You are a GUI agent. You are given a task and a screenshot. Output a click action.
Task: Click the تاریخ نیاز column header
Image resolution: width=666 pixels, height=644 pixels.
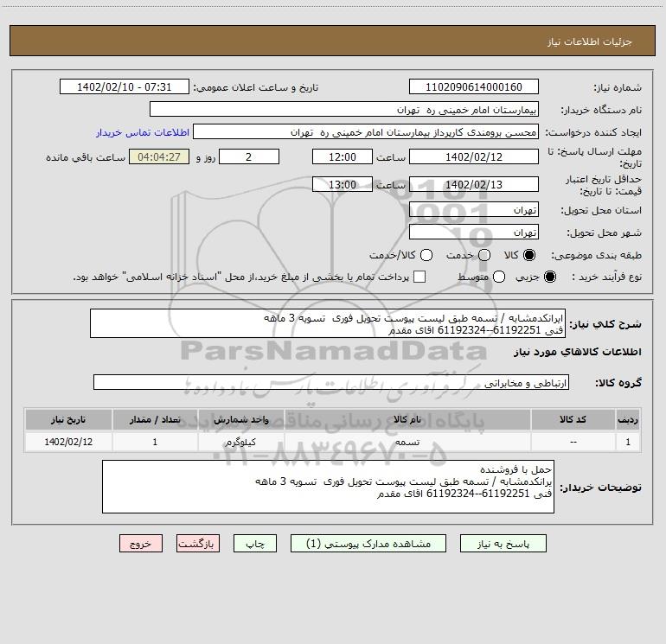[x=68, y=419]
